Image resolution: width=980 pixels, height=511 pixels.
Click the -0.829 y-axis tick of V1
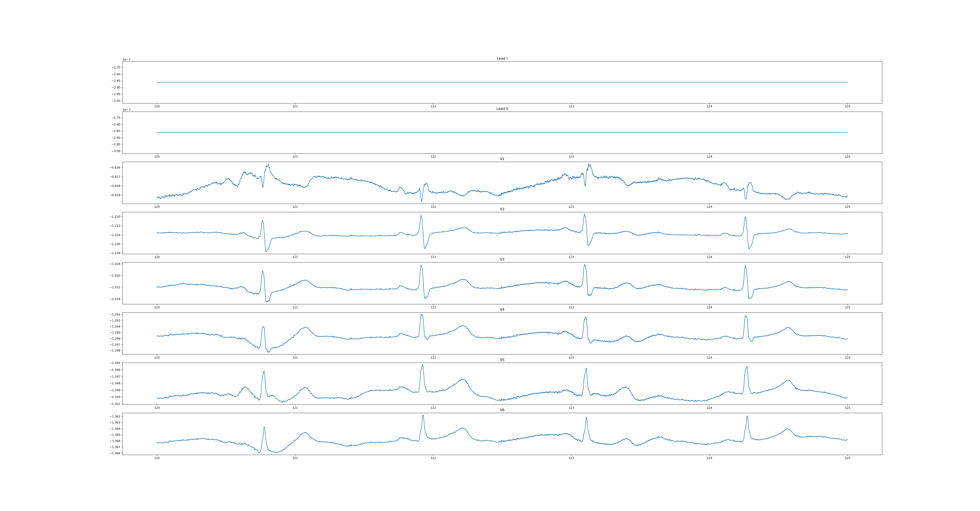point(115,195)
